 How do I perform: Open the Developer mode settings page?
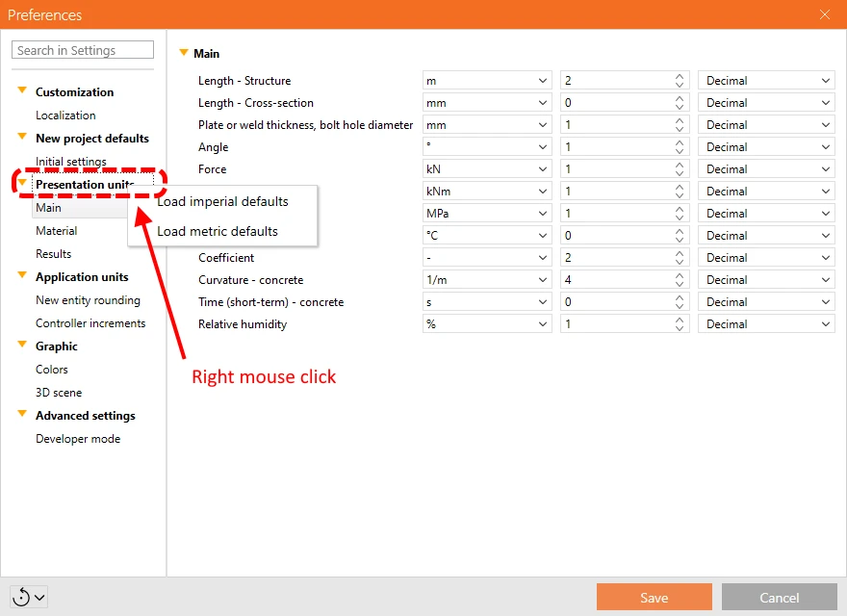coord(78,439)
